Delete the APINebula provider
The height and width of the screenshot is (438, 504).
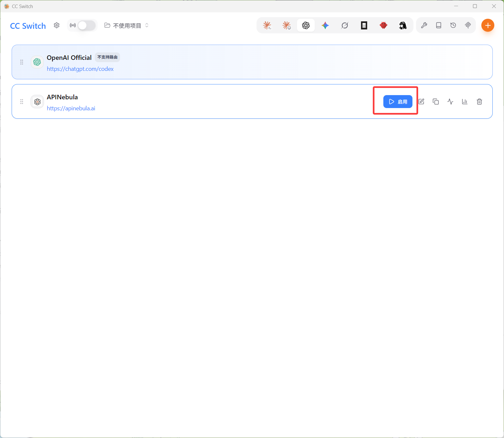pos(479,102)
